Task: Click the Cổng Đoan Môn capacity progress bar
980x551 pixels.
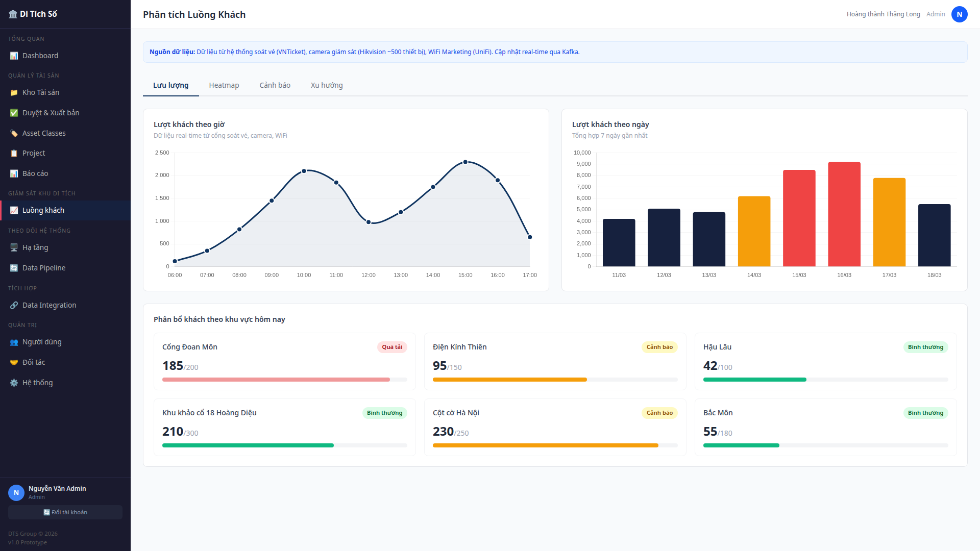Action: point(284,380)
